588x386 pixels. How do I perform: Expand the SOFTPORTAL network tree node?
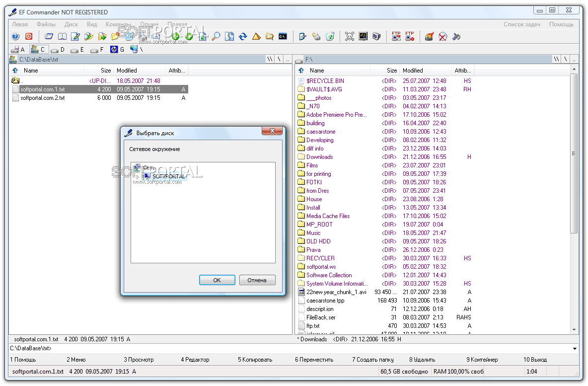138,176
